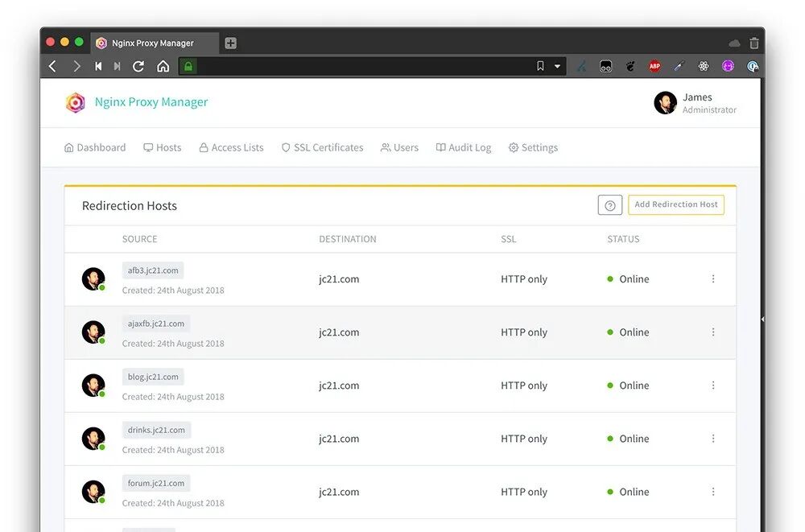Click the fast forward navigation button

click(117, 66)
